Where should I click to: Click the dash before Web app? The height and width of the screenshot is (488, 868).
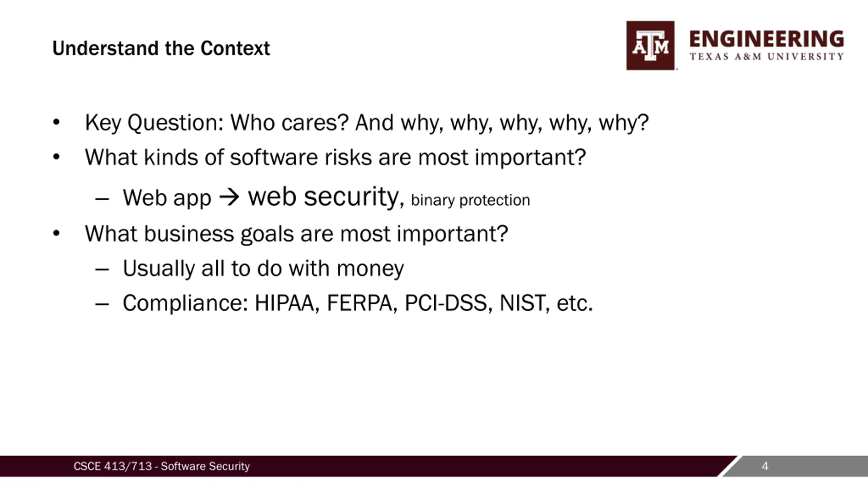point(102,199)
